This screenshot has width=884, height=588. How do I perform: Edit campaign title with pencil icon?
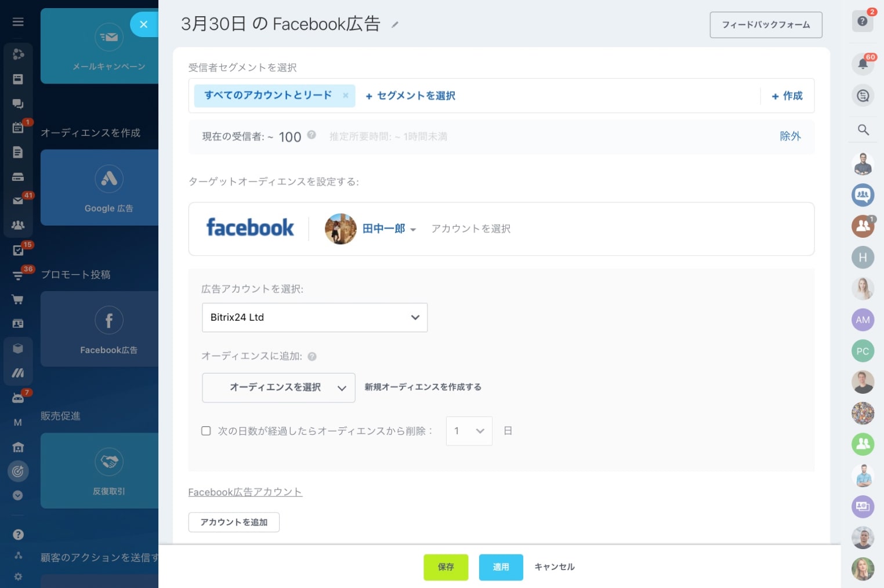(x=395, y=24)
